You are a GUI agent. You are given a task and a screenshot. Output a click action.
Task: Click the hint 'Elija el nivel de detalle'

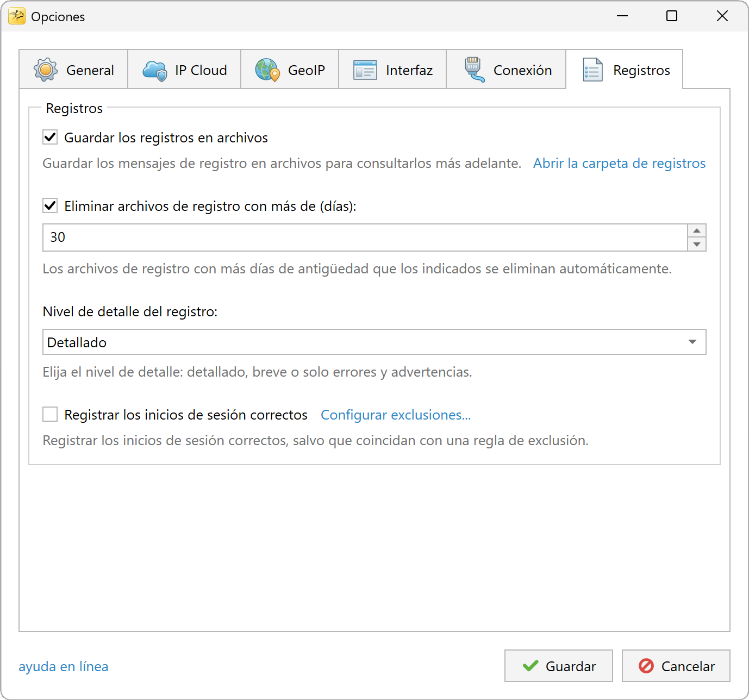coord(258,372)
